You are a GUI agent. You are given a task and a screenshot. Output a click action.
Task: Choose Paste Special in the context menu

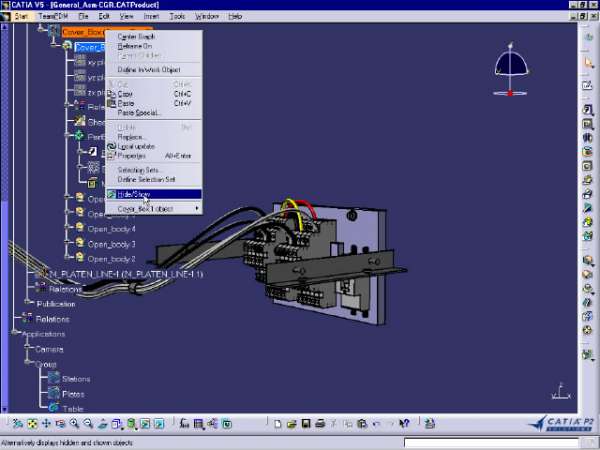(x=154, y=113)
